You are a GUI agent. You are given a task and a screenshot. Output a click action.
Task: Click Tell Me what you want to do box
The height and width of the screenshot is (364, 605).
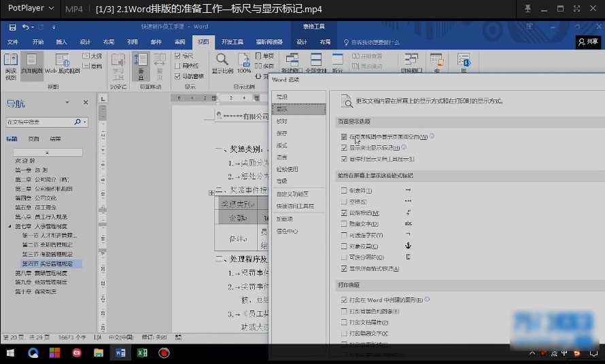click(x=372, y=42)
